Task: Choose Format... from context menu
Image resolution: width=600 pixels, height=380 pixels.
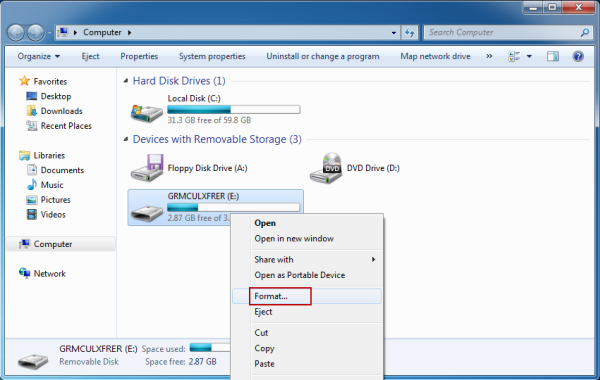Action: pos(307,296)
